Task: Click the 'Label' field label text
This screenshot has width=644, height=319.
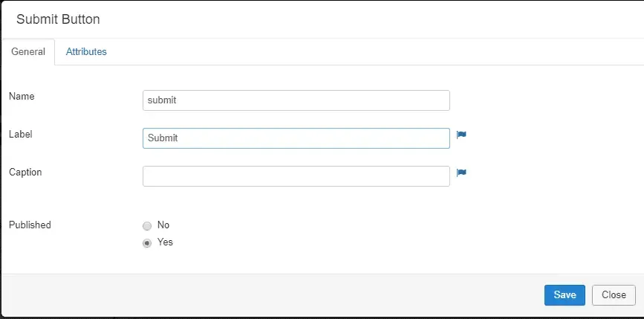Action: click(21, 134)
